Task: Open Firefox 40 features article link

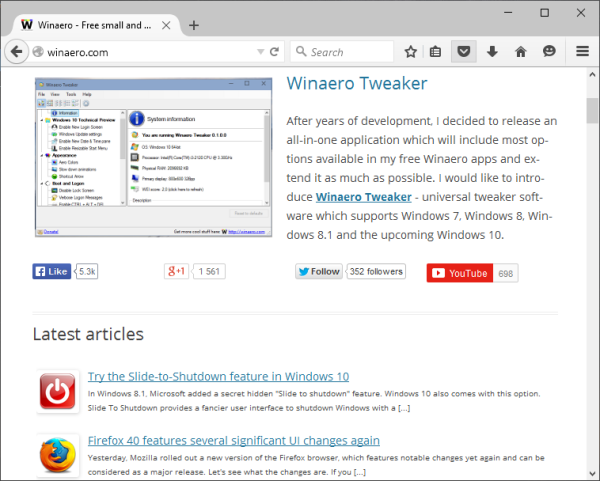Action: pos(233,440)
